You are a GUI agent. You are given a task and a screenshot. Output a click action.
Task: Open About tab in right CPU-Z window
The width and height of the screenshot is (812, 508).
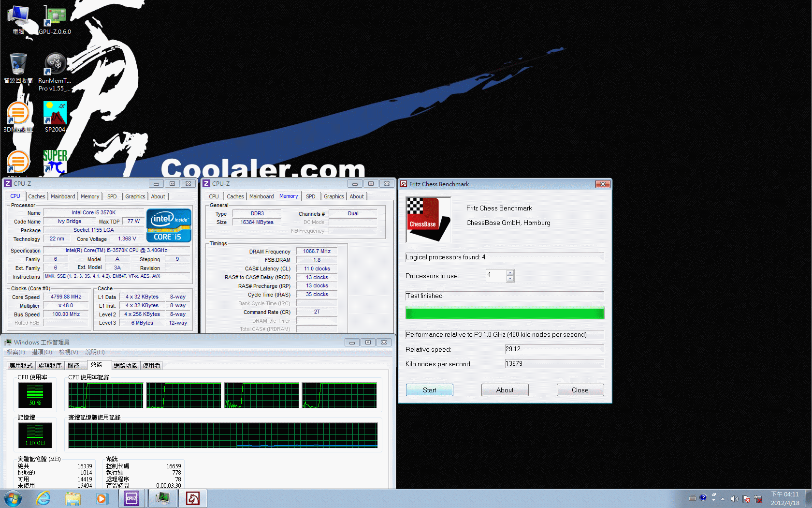(x=357, y=196)
